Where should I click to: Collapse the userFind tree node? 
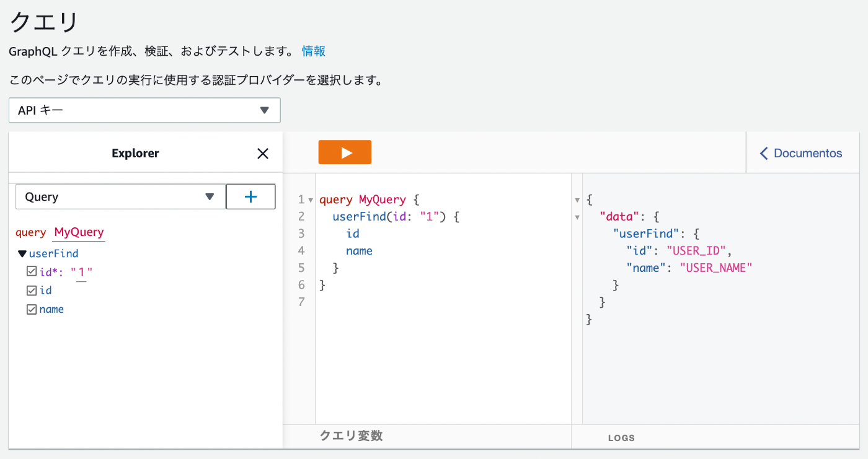click(x=22, y=253)
